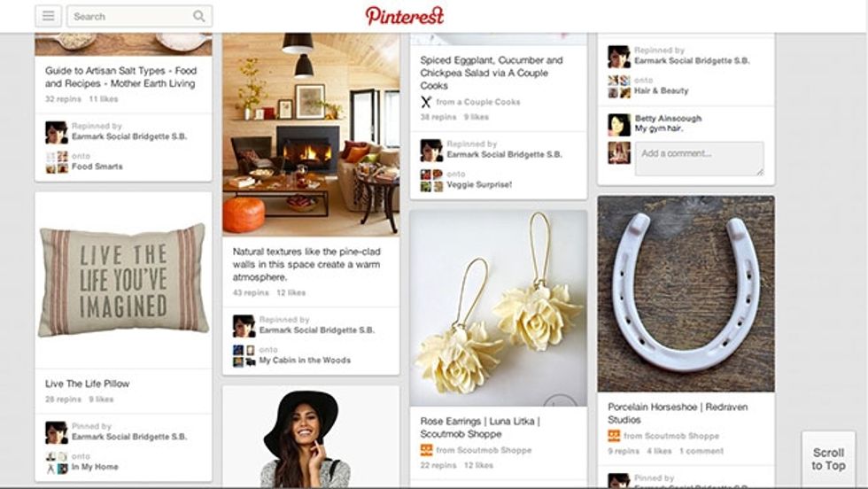Click the Couple Cooks source icon
The height and width of the screenshot is (489, 868).
tap(426, 102)
